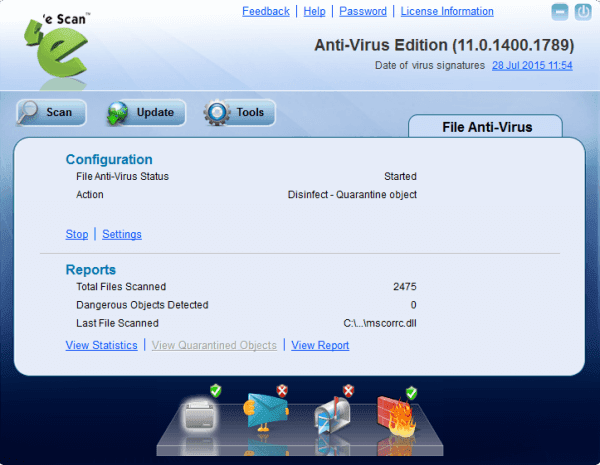Screen dimensions: 600x465
Task: Click 'Disinfect - Quarantine object' action value
Action: tap(352, 195)
